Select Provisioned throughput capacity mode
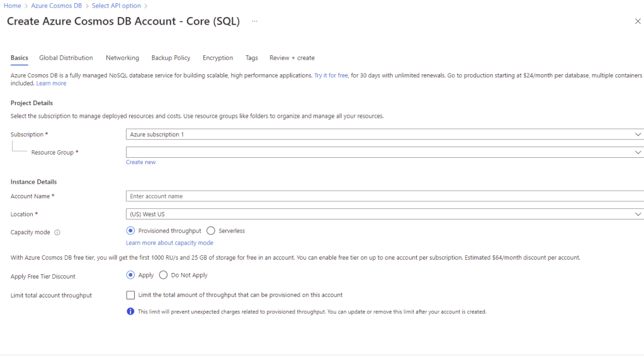 (x=131, y=231)
